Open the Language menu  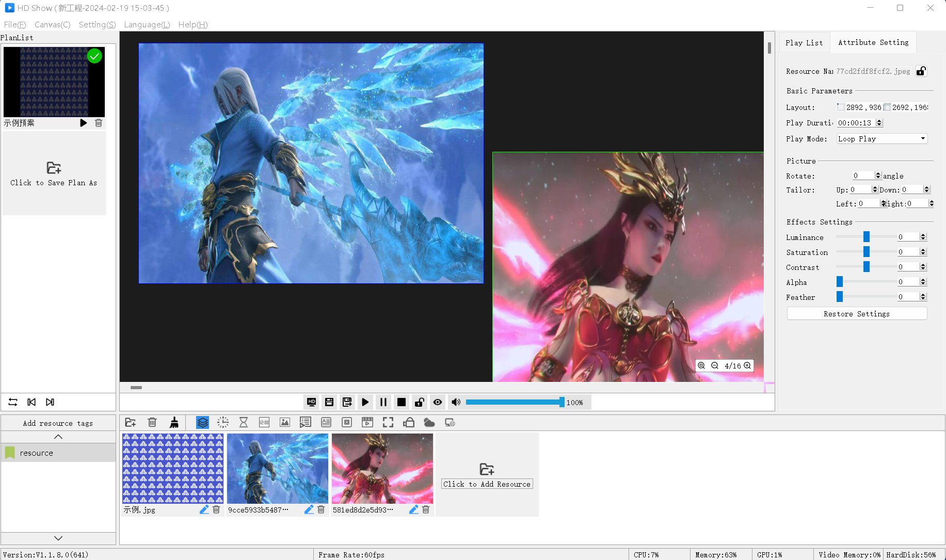click(147, 24)
